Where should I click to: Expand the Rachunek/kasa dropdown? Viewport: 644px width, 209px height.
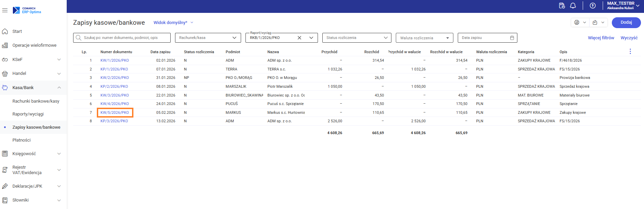[x=234, y=38]
